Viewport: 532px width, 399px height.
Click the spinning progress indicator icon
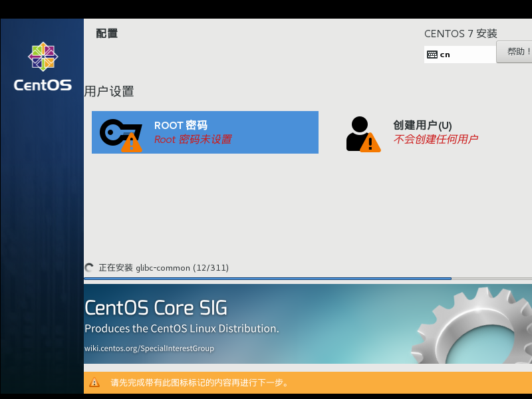pos(89,268)
